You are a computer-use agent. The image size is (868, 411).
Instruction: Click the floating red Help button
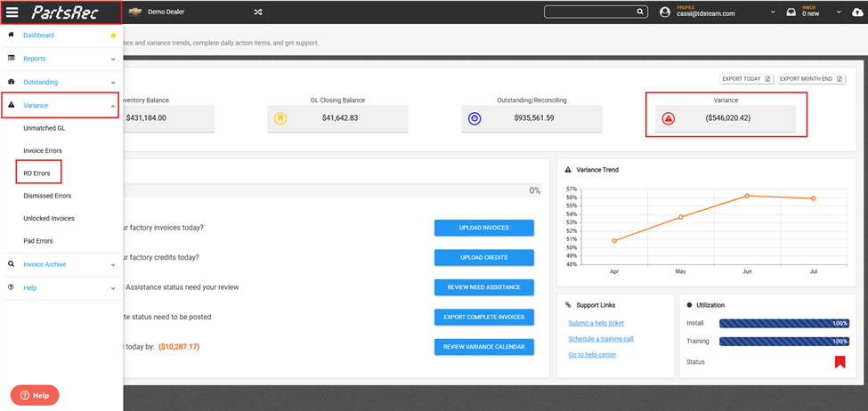pos(35,396)
